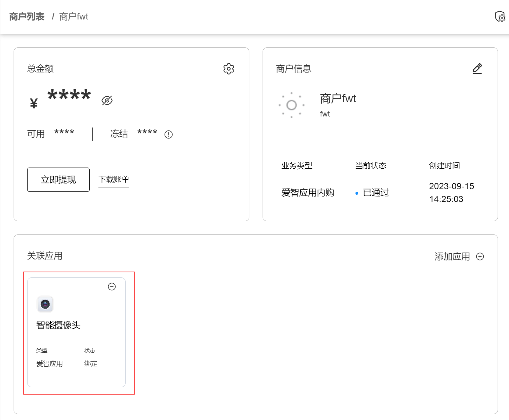
Task: Click the edit pencil icon on 商户信息 card
Action: pos(477,68)
